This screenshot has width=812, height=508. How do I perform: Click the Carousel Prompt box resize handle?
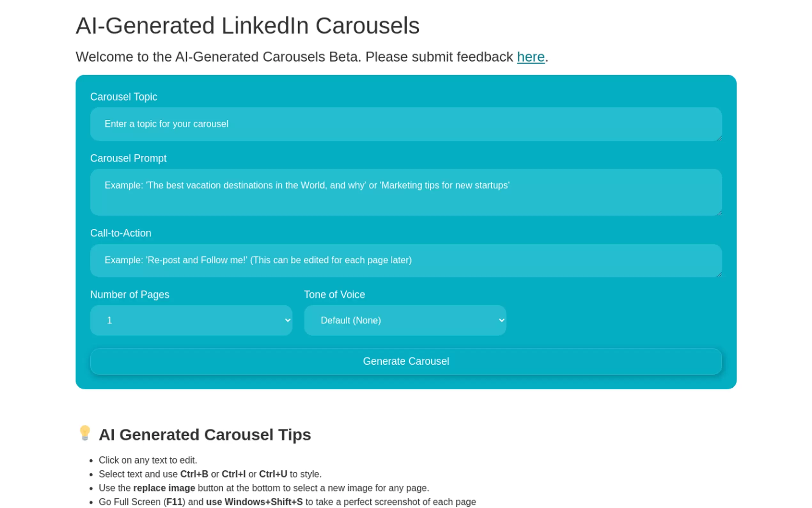click(x=719, y=213)
